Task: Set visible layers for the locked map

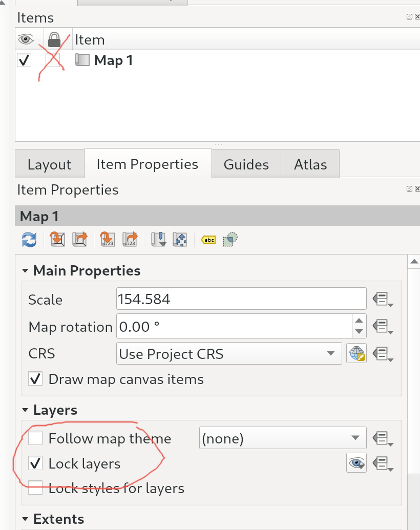Action: click(356, 463)
